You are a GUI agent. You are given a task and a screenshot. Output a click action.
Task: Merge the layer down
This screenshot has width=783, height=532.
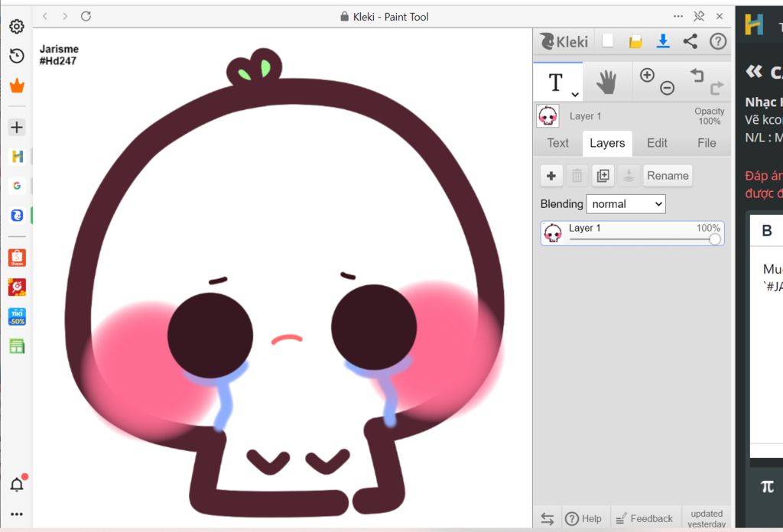pos(629,176)
